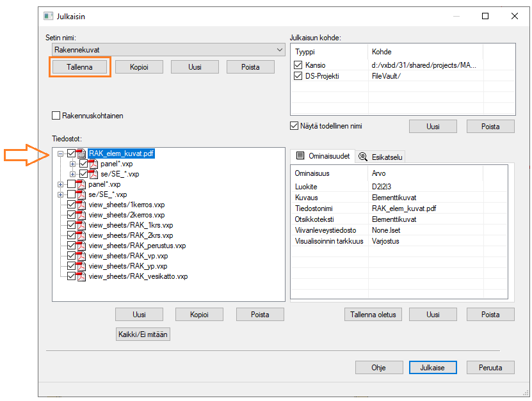This screenshot has height=401, width=532.
Task: Click the magnifier icon on Esikatselu tab
Action: (363, 157)
